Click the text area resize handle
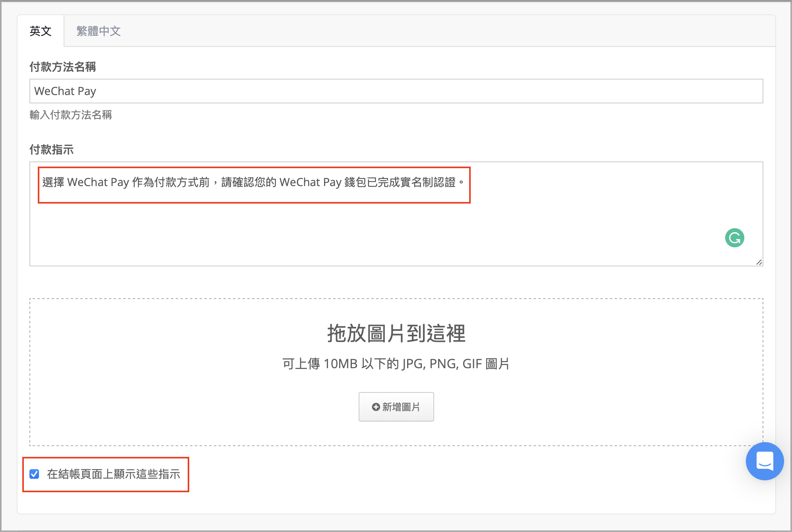Image resolution: width=792 pixels, height=532 pixels. click(x=759, y=262)
